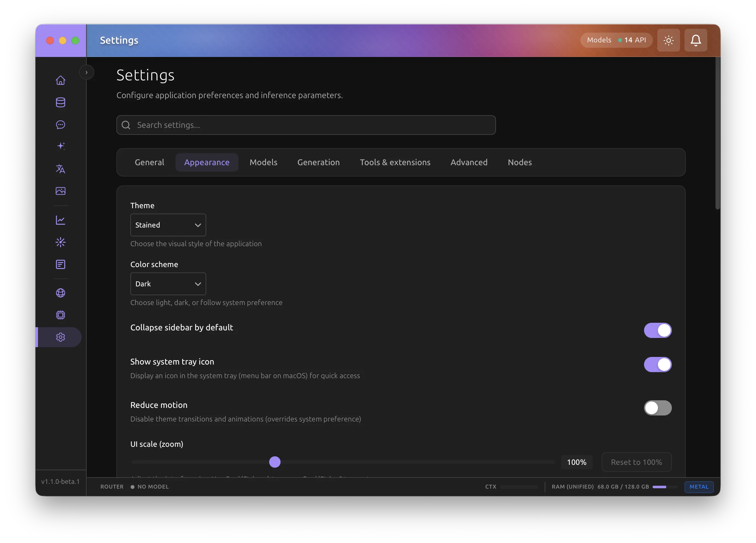
Task: Open the image gallery sidebar icon
Action: pos(60,191)
